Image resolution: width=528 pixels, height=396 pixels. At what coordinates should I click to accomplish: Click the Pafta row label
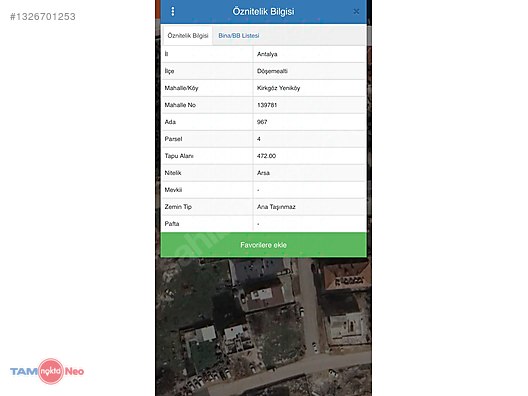[x=172, y=224]
